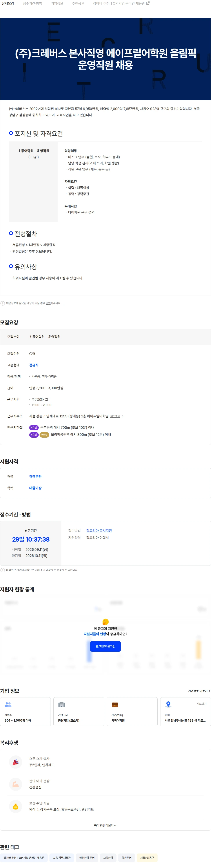
Task: Click the 로그인/회원가입 button
Action: click(105, 646)
